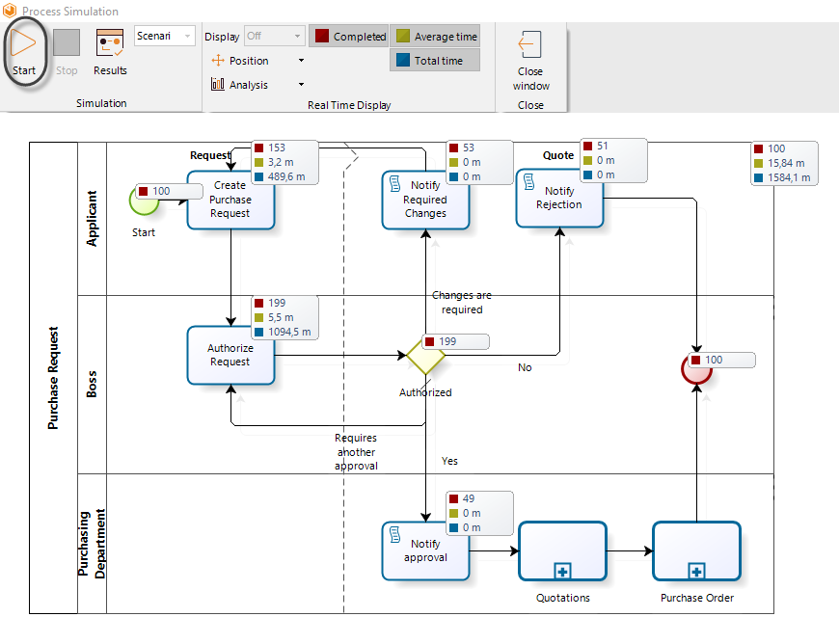Click the Yes flow label

coord(449,461)
